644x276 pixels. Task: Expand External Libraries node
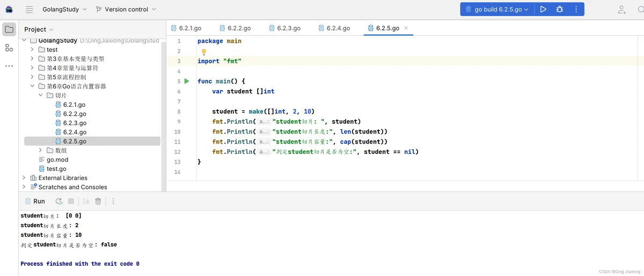pyautogui.click(x=24, y=178)
